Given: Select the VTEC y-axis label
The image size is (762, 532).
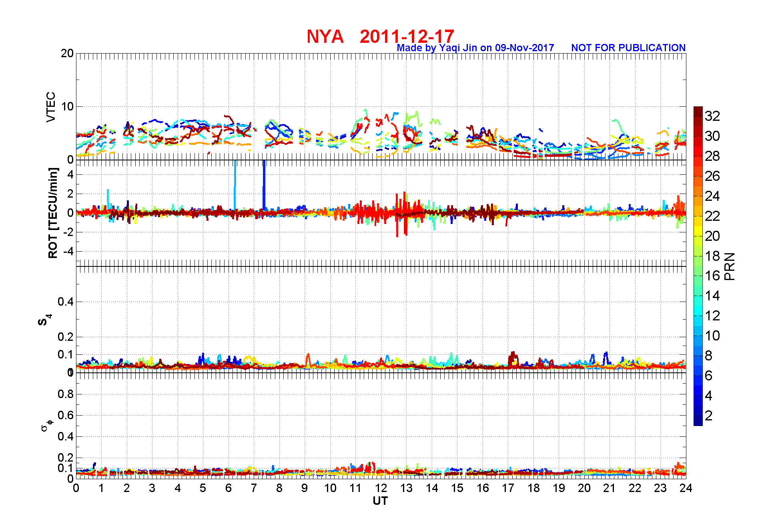Looking at the screenshot, I should [x=51, y=107].
